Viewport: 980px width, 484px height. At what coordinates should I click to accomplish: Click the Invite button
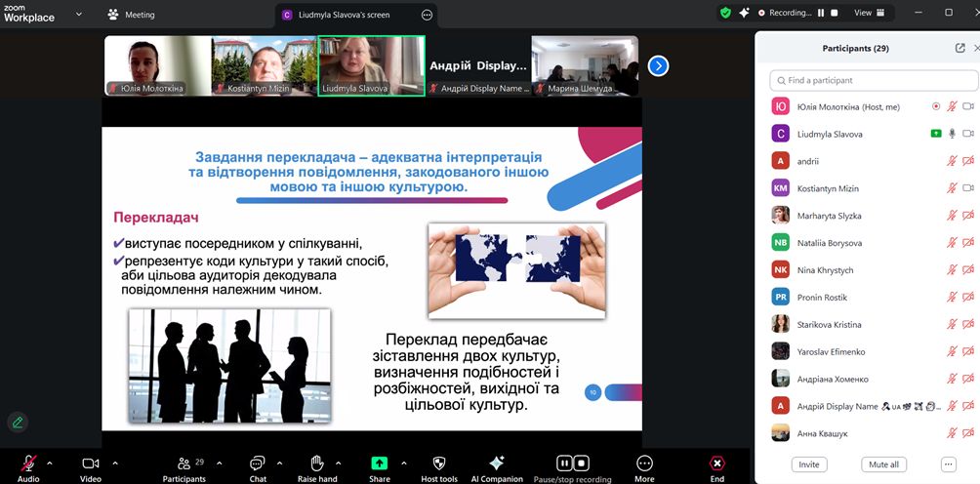(808, 464)
